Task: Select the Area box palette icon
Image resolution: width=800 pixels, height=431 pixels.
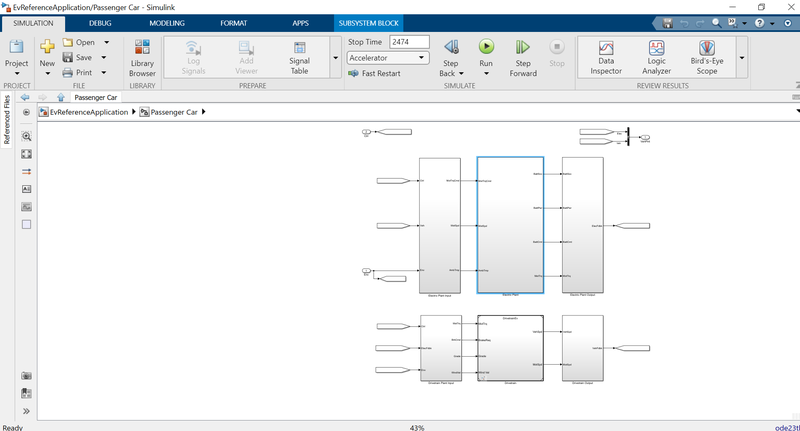Action: pyautogui.click(x=27, y=224)
